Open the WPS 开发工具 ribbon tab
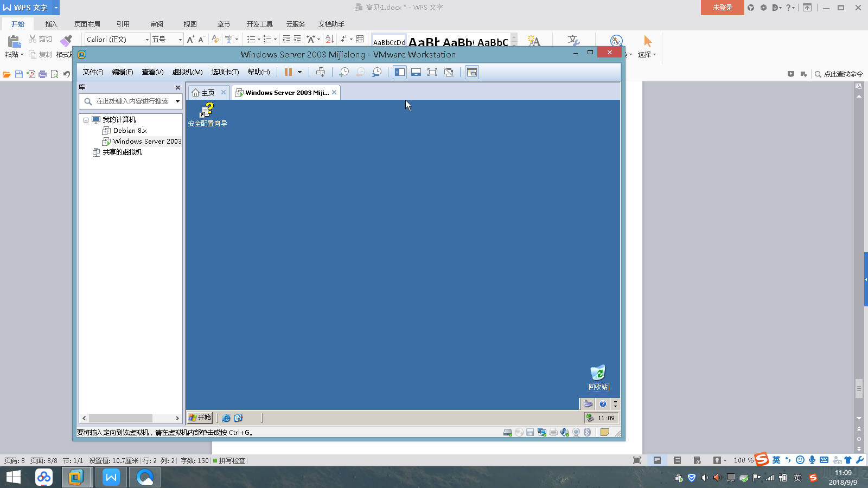The height and width of the screenshot is (488, 868). tap(260, 24)
